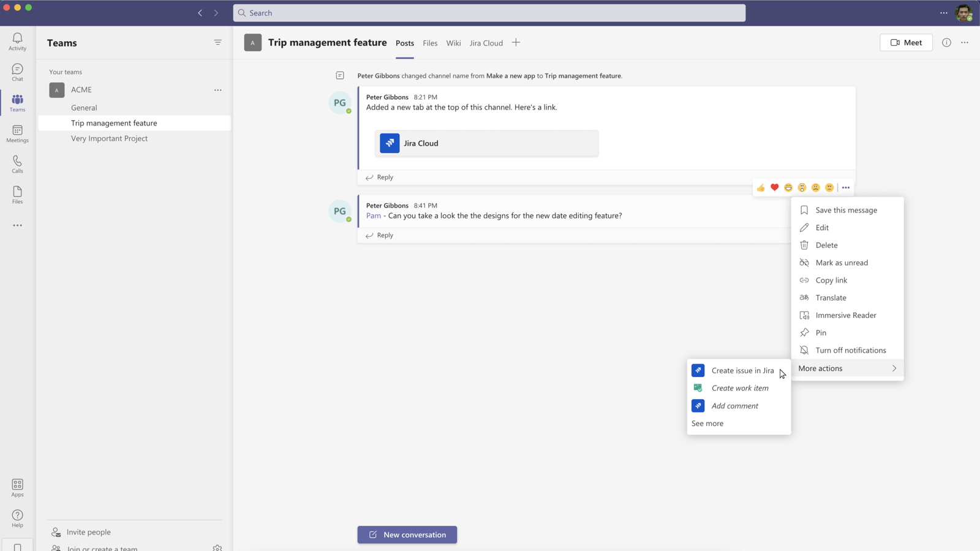The image size is (980, 551).
Task: Start a meeting with Meet button
Action: (906, 42)
